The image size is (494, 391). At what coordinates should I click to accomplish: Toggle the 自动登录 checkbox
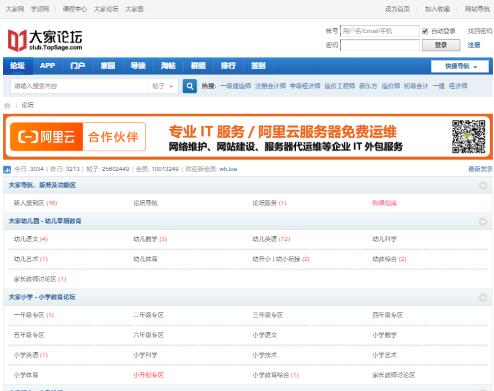tap(425, 31)
